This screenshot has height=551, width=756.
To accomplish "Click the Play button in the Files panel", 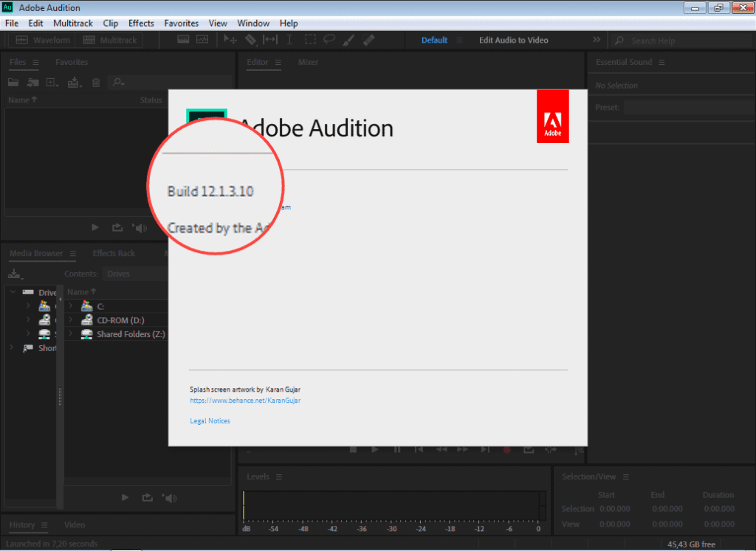I will point(95,228).
